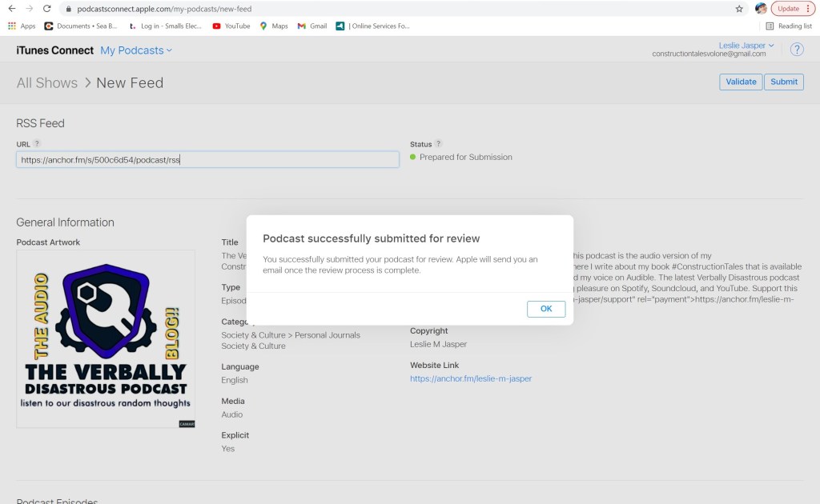
Task: Open the Gmail bookmark
Action: point(312,26)
